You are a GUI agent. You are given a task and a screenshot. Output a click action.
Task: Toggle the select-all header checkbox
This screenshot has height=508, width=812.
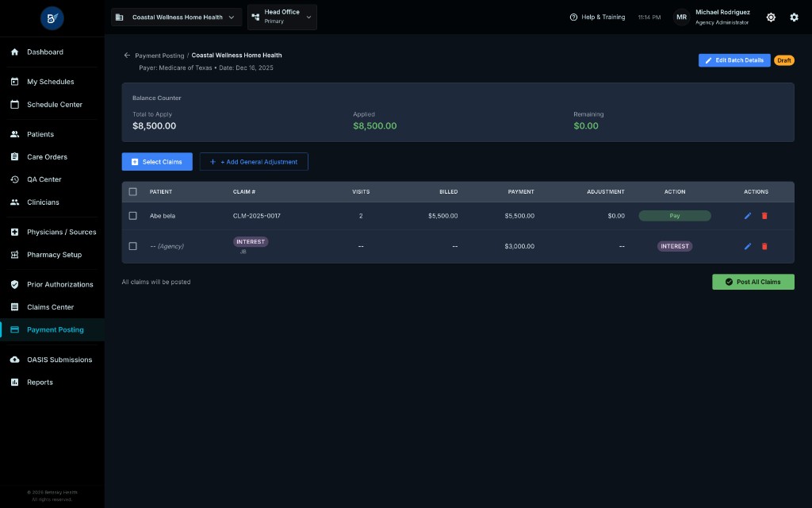click(132, 192)
